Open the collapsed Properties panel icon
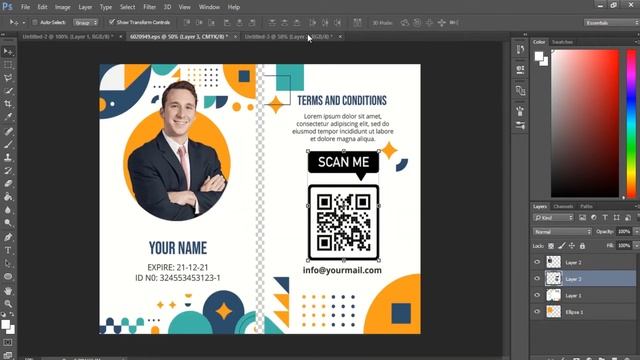Screen dimensions: 640x360 pyautogui.click(x=520, y=70)
